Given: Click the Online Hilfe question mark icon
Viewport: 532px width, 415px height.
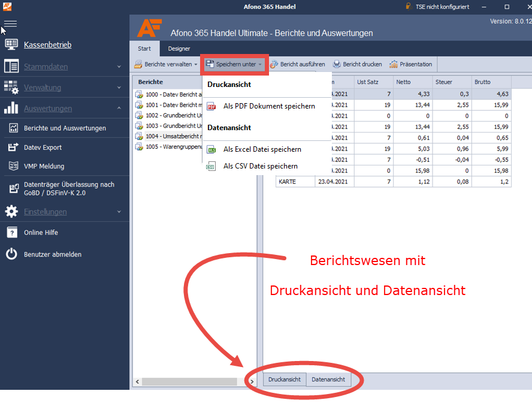Looking at the screenshot, I should (12, 232).
